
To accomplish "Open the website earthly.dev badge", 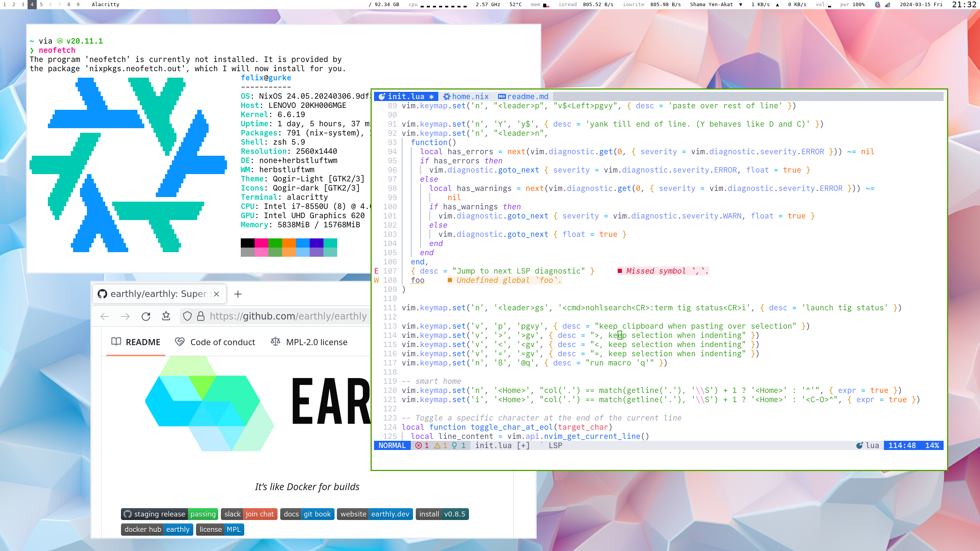I will click(x=375, y=514).
